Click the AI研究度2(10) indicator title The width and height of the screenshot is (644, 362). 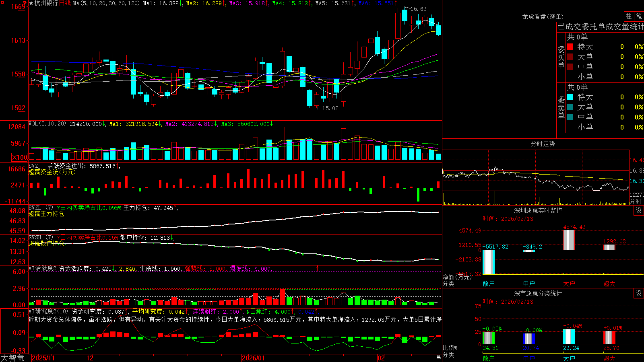[49, 312]
